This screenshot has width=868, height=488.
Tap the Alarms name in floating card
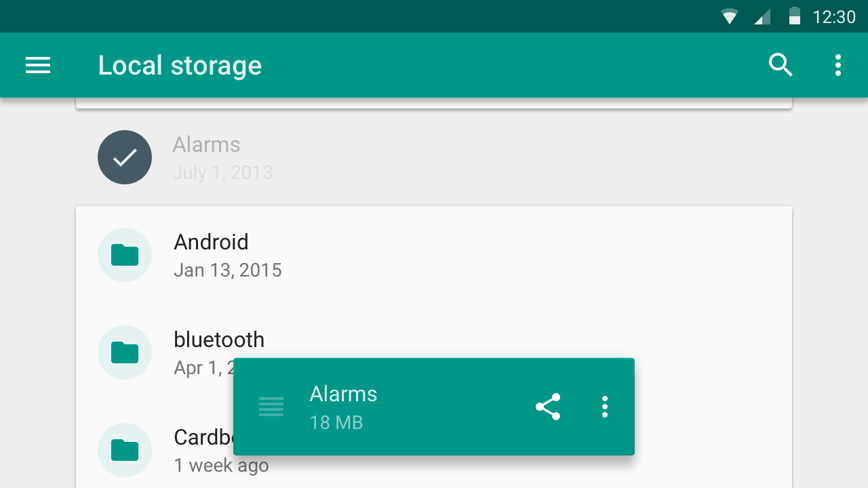coord(343,394)
